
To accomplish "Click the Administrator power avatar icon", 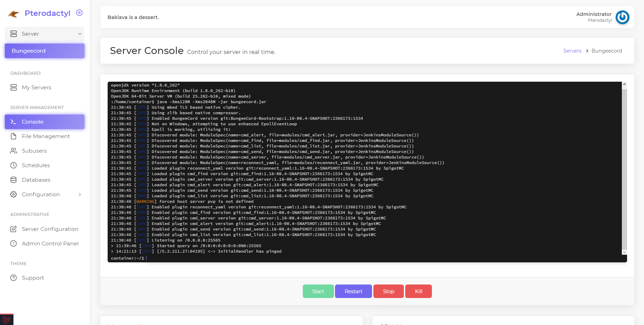I will click(x=622, y=17).
